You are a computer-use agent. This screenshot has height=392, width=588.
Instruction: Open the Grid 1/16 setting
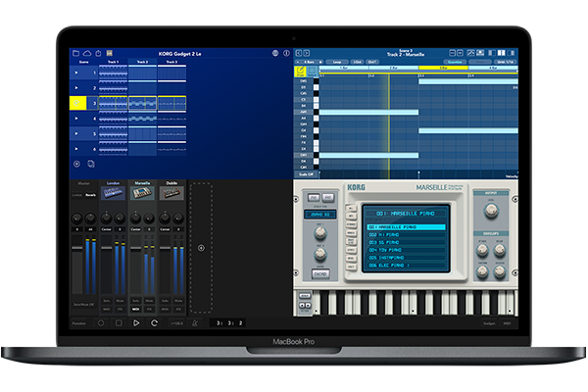(x=505, y=62)
